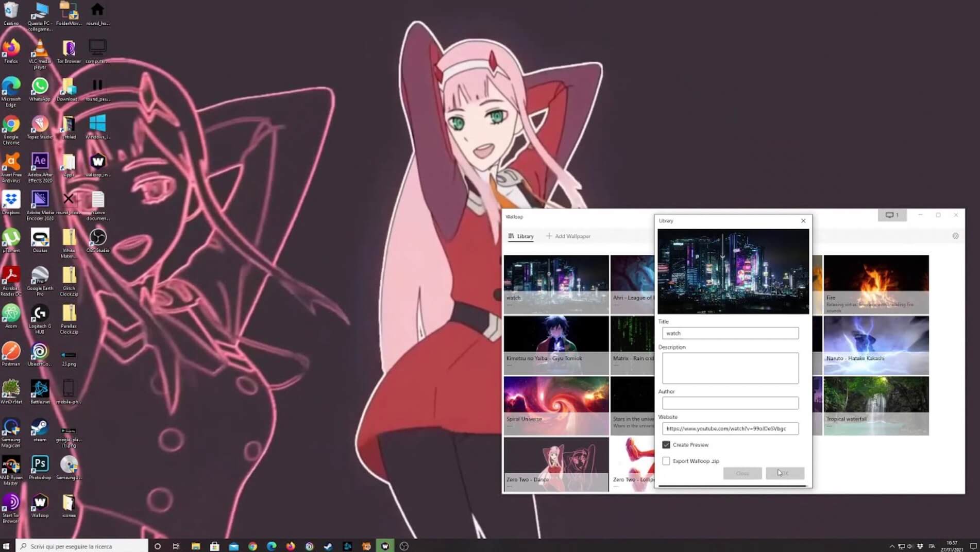The height and width of the screenshot is (552, 980).
Task: Enable Export Walloop .zip checkbox
Action: pyautogui.click(x=666, y=461)
